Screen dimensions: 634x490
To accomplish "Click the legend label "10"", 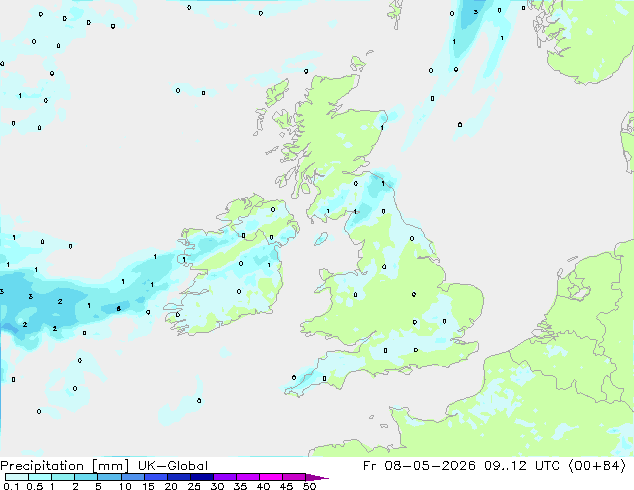I will click(125, 486).
